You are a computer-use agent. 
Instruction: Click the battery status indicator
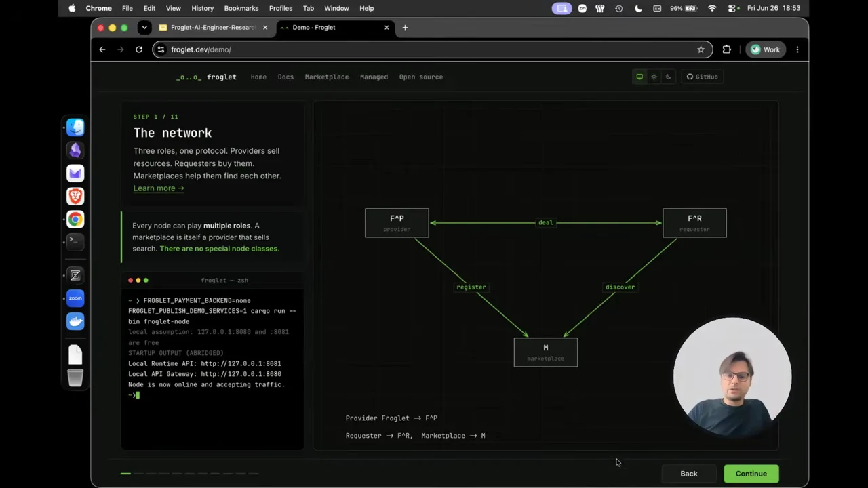(685, 8)
